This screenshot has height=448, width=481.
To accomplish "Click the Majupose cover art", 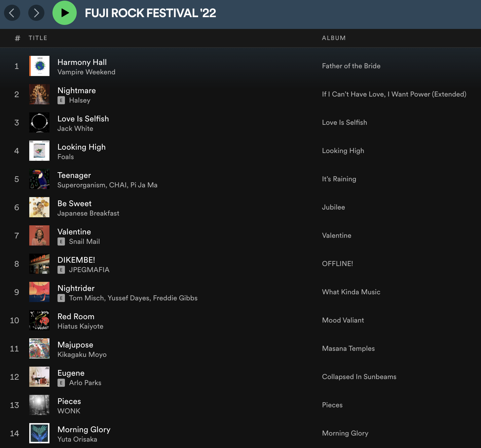I will click(39, 348).
